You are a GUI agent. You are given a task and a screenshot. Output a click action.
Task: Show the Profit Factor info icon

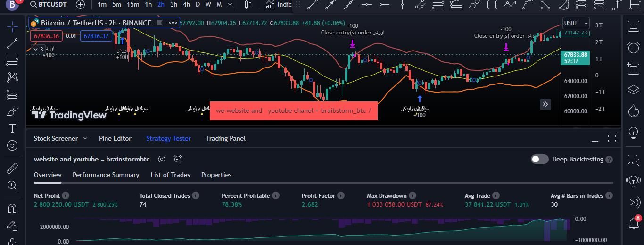click(341, 195)
